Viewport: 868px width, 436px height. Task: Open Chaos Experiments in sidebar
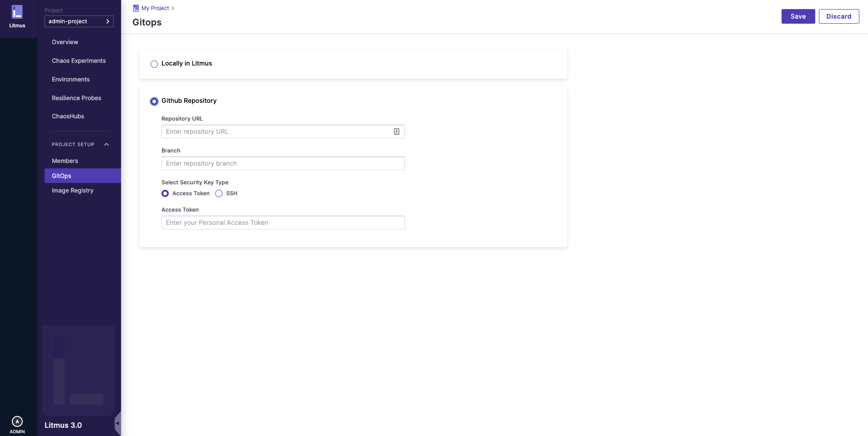79,61
